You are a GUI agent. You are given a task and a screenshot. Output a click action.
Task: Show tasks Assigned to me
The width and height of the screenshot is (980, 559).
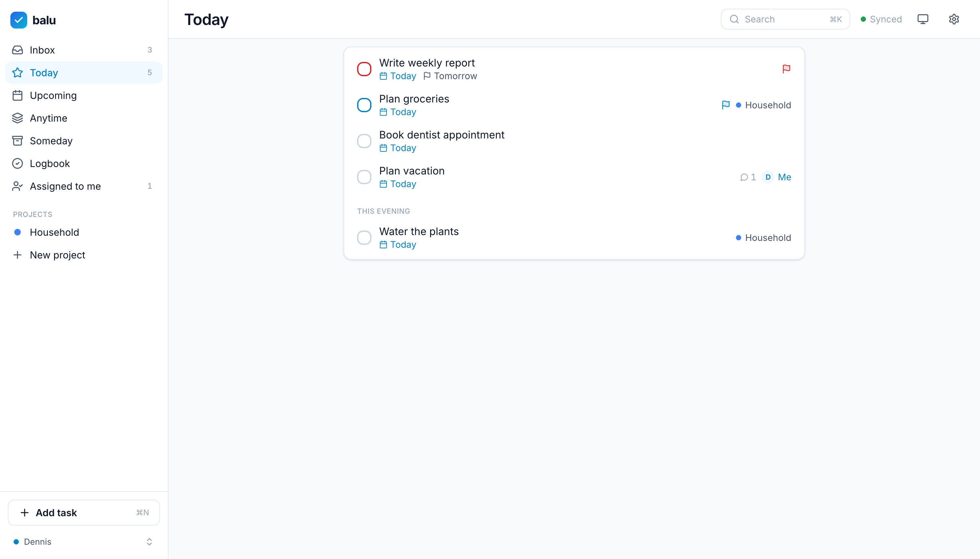click(x=84, y=186)
